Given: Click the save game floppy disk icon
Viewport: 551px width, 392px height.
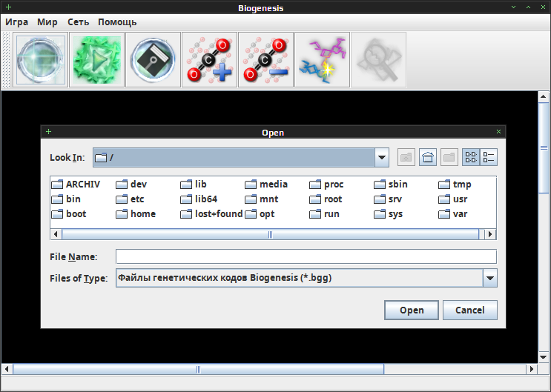Looking at the screenshot, I should coord(153,59).
